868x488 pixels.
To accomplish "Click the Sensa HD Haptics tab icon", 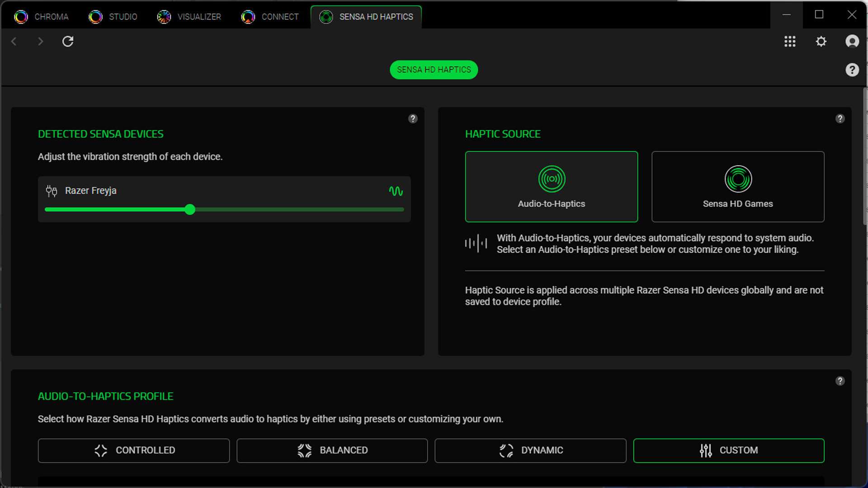I will pyautogui.click(x=326, y=17).
